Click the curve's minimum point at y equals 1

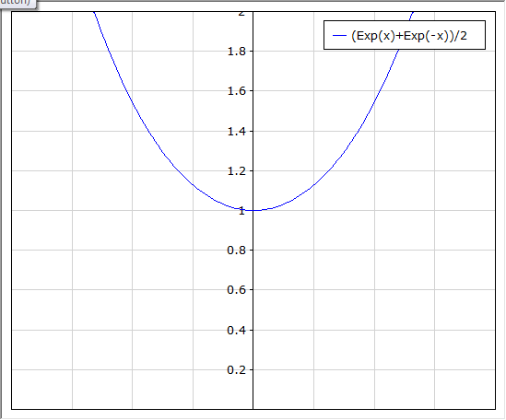coord(253,210)
